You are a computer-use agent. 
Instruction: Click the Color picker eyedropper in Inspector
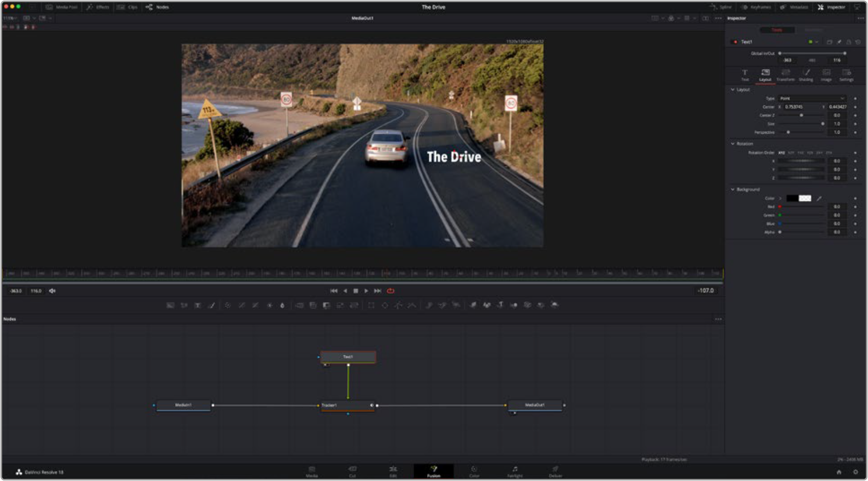pos(819,199)
